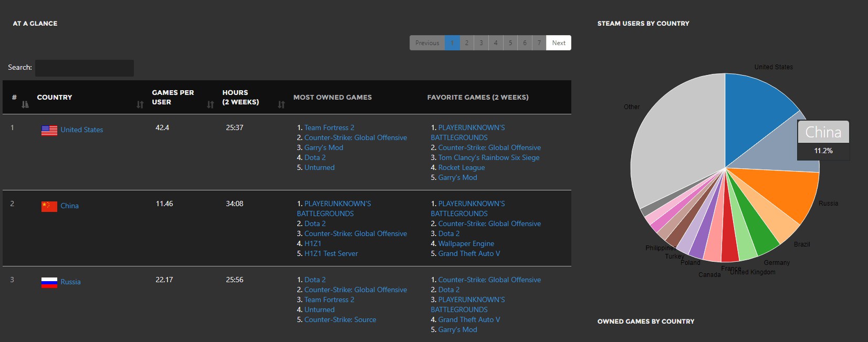Sort table by rank number column arrows
868x342 pixels.
[25, 104]
